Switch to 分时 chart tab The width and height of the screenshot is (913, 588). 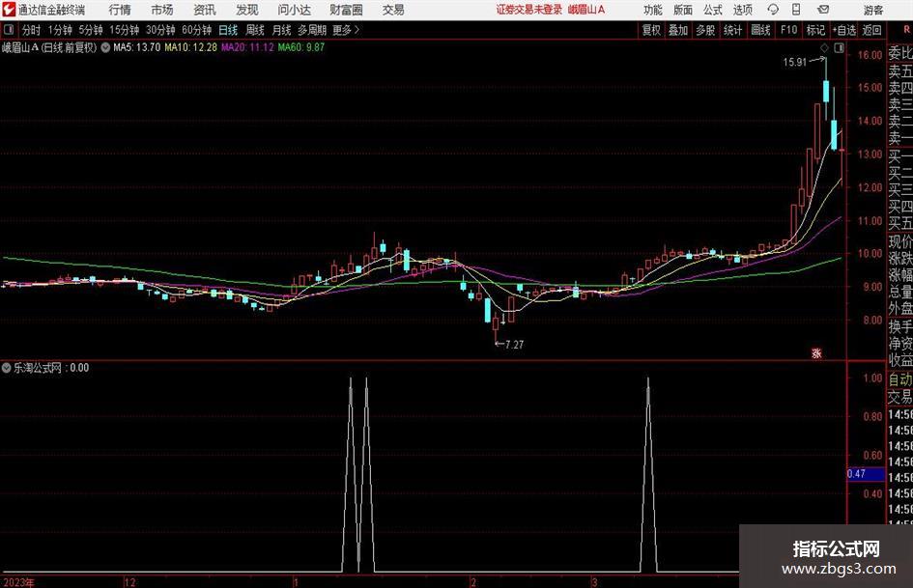pos(32,30)
